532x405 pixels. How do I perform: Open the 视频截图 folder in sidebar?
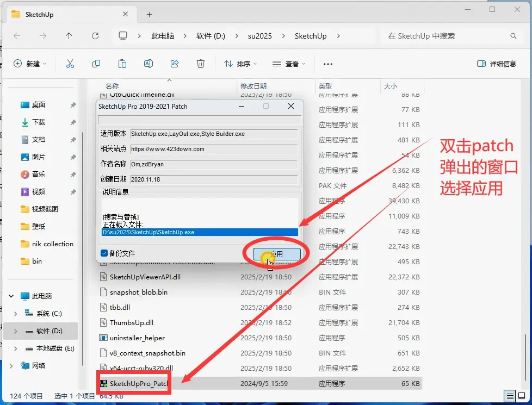(x=45, y=209)
